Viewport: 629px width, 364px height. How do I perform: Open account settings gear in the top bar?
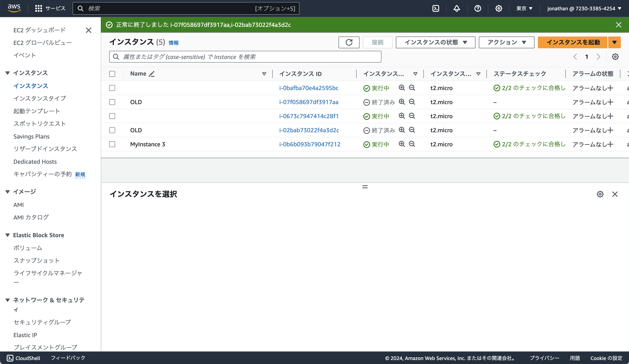point(498,8)
